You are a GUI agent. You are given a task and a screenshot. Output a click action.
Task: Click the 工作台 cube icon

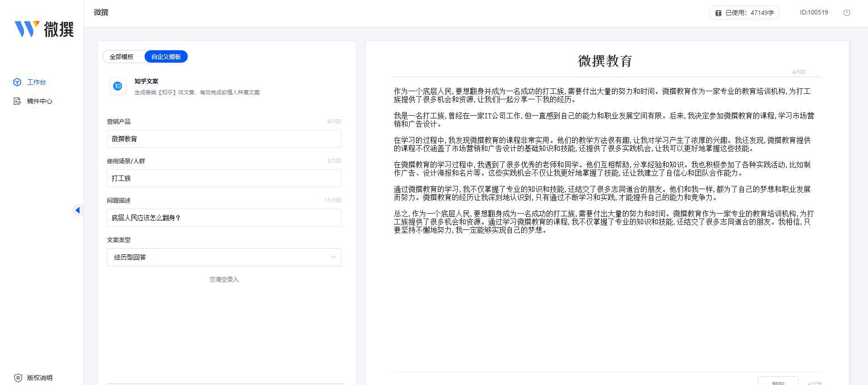17,82
